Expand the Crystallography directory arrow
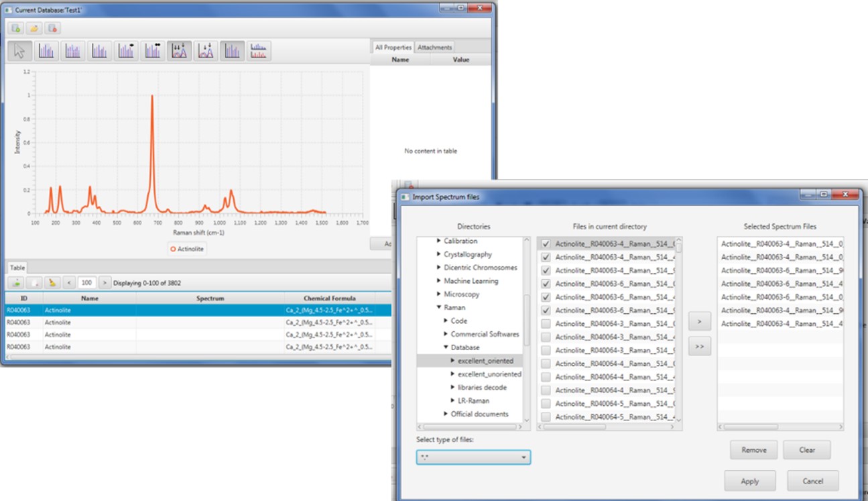 [x=439, y=254]
